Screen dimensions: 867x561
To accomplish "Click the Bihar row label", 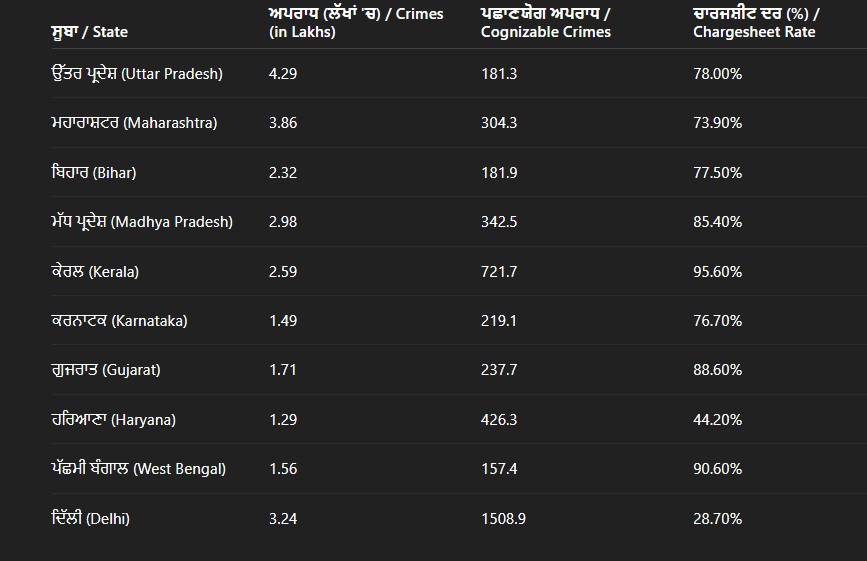I will [x=94, y=173].
